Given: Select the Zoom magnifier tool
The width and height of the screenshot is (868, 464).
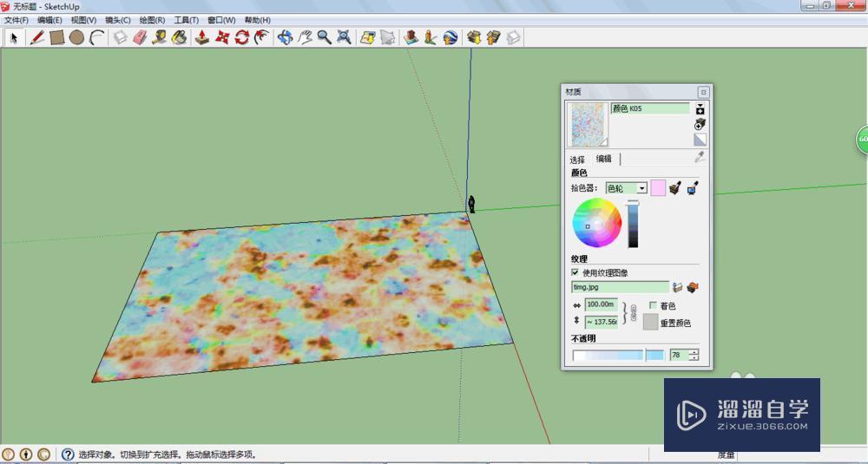Looking at the screenshot, I should pos(325,37).
